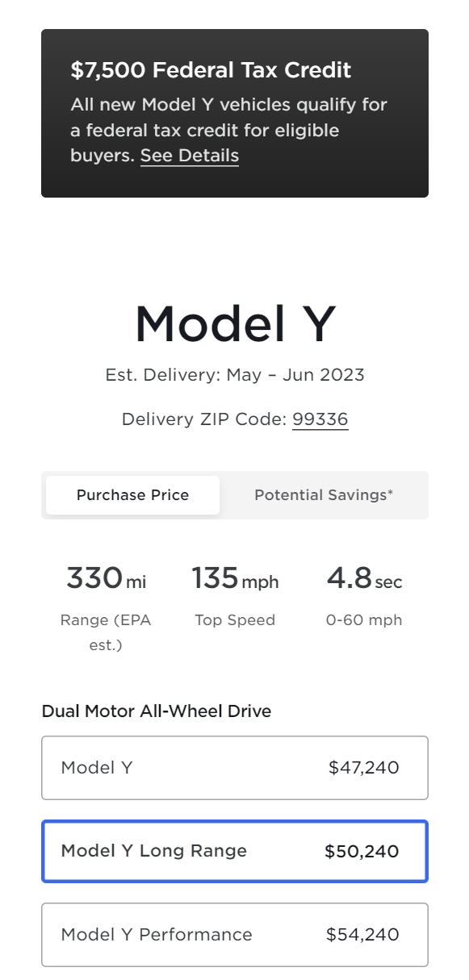
Task: Select the base Model Y trim option
Action: point(235,768)
